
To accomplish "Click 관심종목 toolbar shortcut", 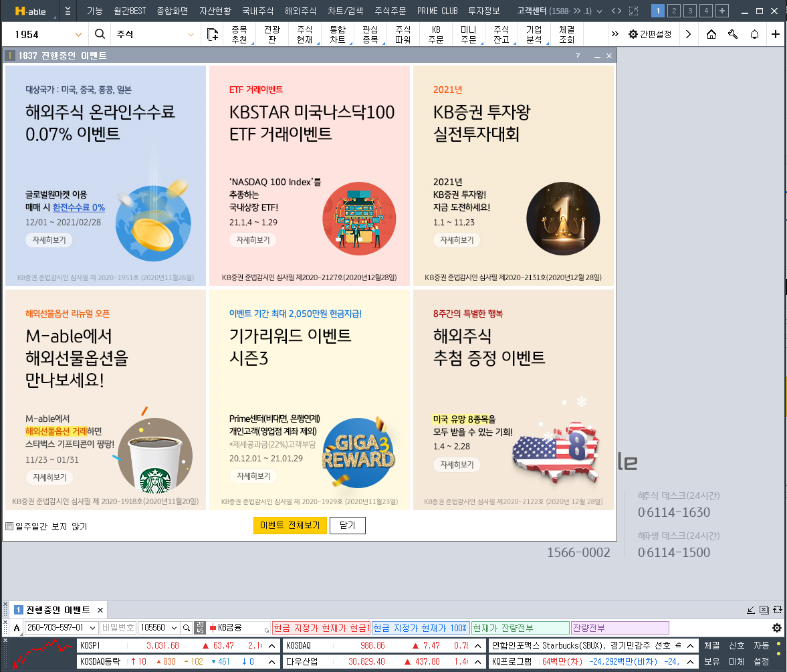I will pyautogui.click(x=370, y=34).
